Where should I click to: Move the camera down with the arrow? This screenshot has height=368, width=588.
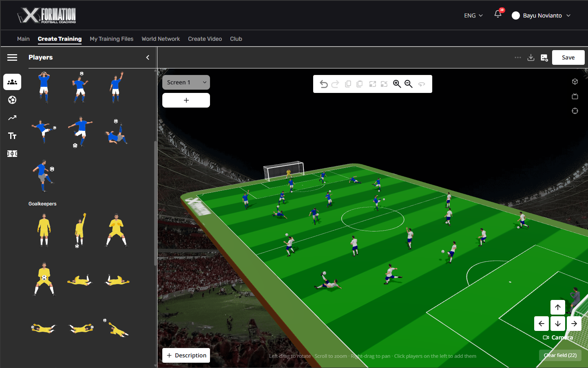coord(558,324)
